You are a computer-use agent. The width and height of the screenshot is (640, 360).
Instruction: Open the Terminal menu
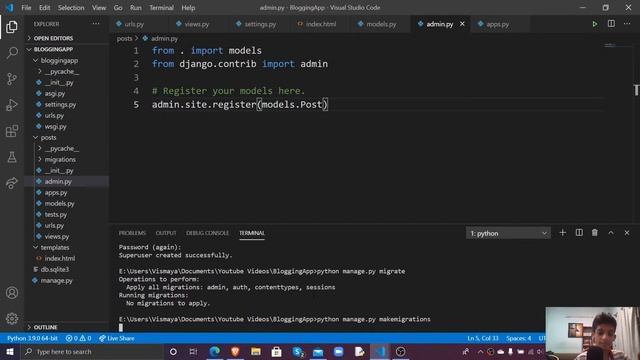pyautogui.click(x=161, y=8)
